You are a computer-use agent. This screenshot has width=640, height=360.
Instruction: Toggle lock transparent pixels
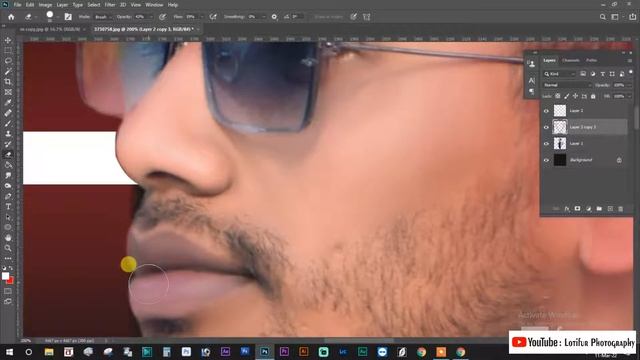tap(558, 96)
